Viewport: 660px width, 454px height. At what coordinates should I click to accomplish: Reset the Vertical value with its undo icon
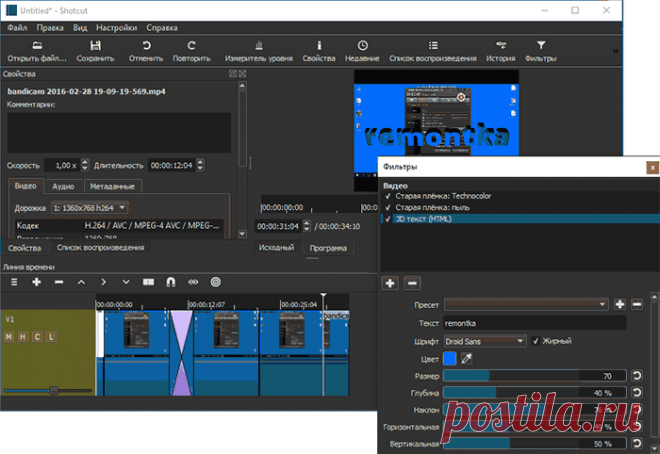click(637, 443)
